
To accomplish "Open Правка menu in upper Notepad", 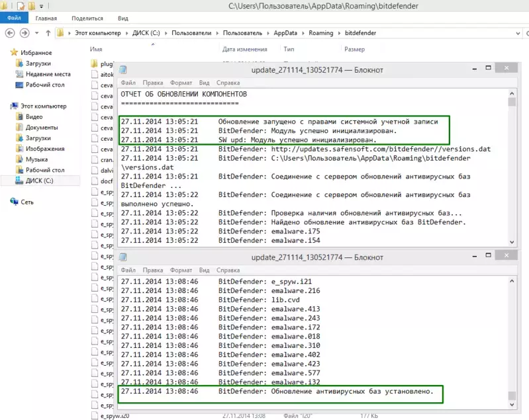I will tap(152, 83).
